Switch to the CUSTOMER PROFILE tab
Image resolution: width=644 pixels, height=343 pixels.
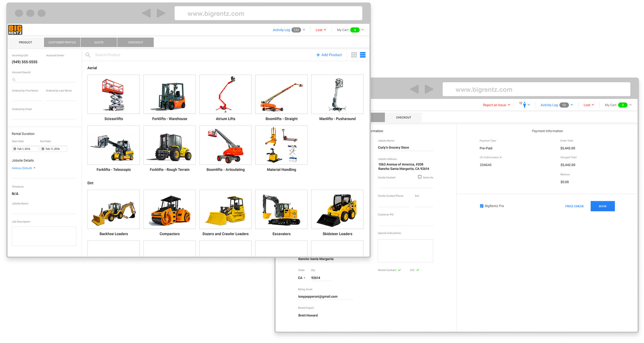point(62,42)
